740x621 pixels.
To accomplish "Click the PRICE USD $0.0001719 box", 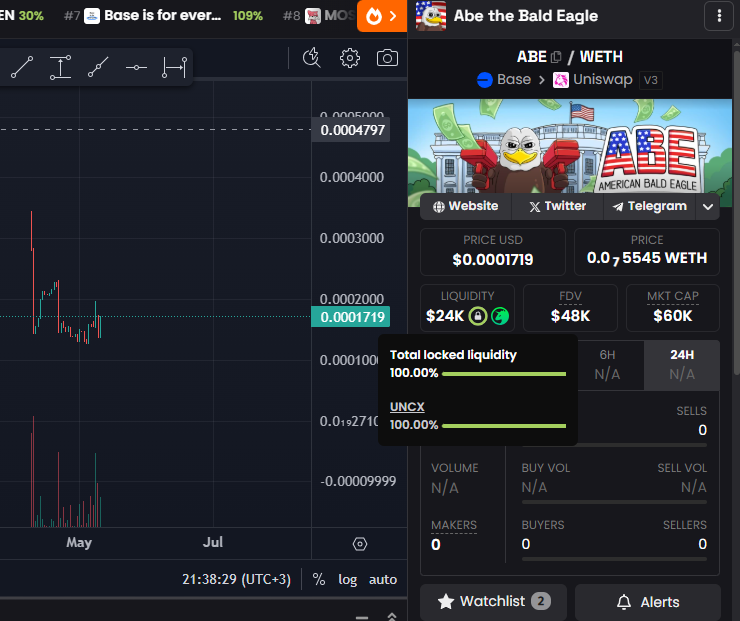I will 493,252.
